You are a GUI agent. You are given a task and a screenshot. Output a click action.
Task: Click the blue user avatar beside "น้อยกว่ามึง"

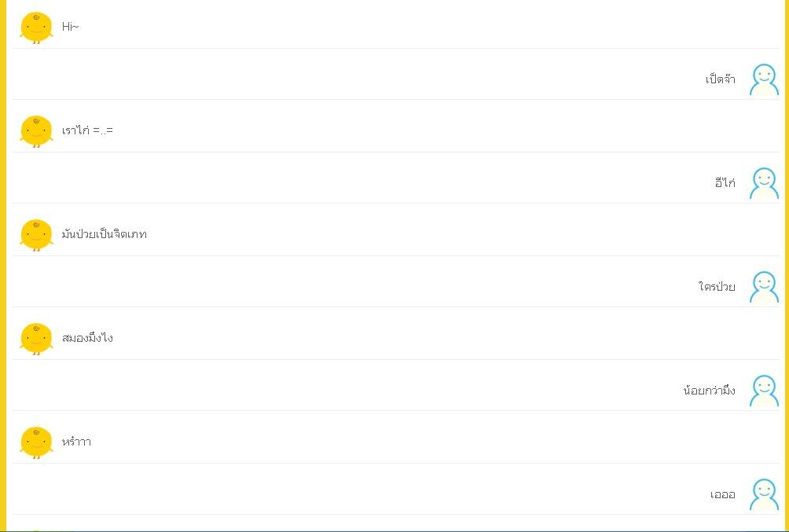pos(764,391)
